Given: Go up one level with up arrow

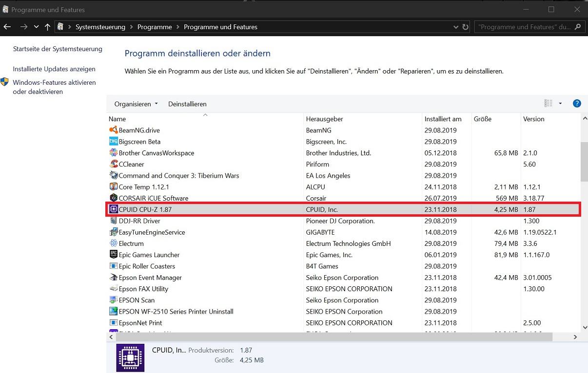Looking at the screenshot, I should point(47,27).
